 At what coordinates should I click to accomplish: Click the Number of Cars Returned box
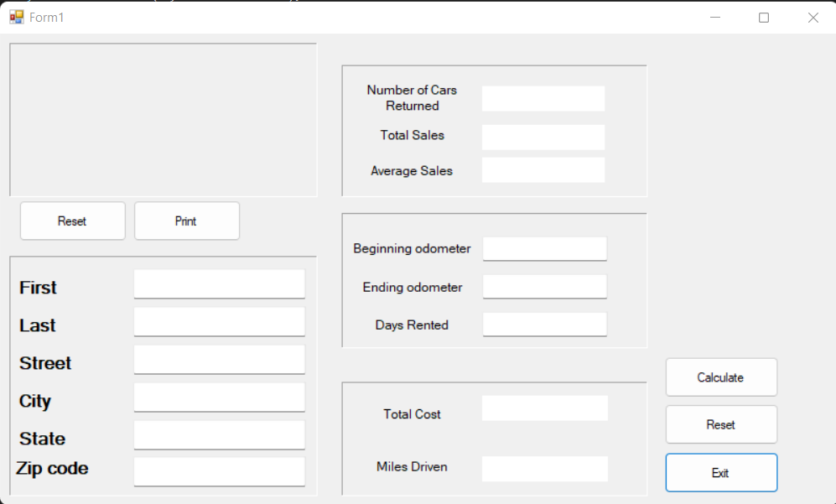click(x=543, y=98)
